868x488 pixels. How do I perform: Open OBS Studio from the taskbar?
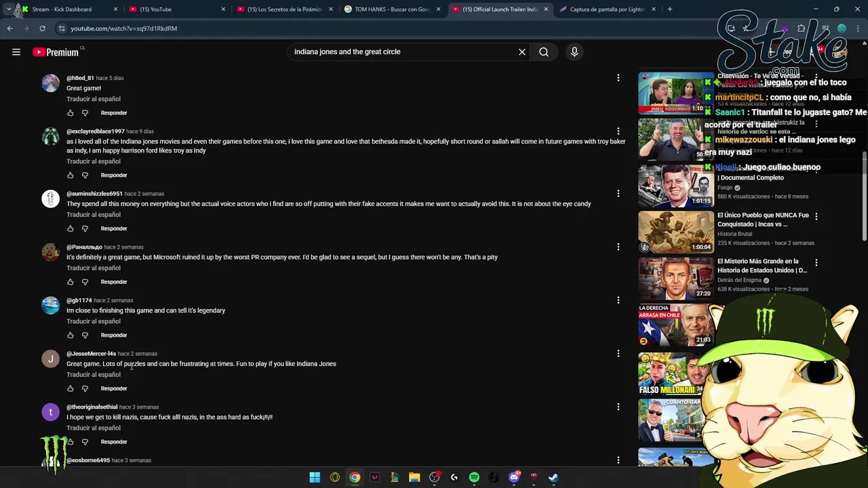click(434, 477)
